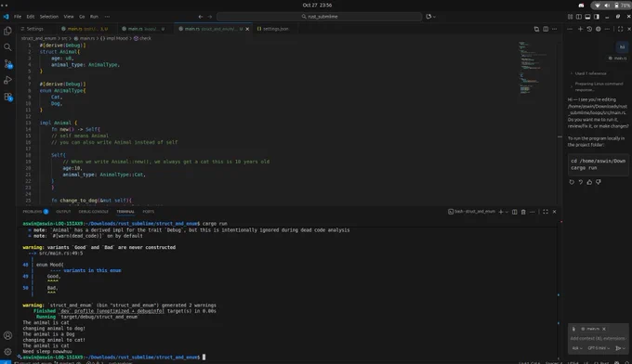Switch to the Output panel tab
This screenshot has height=364, width=632.
point(63,212)
